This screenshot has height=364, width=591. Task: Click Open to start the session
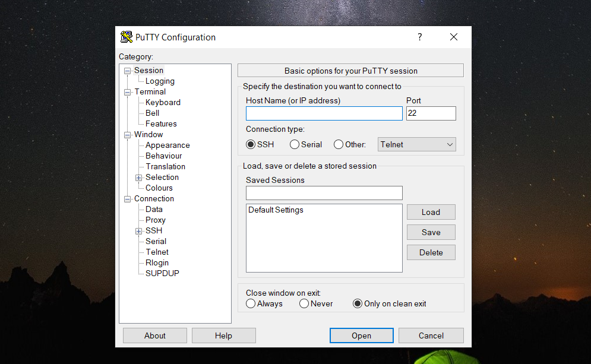point(362,335)
